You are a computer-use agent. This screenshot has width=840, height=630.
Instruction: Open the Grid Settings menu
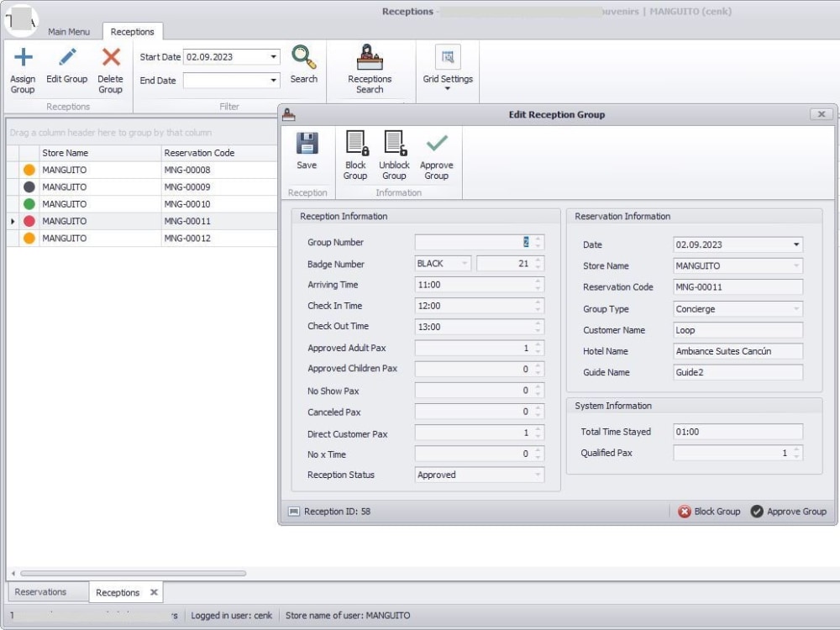(x=448, y=69)
